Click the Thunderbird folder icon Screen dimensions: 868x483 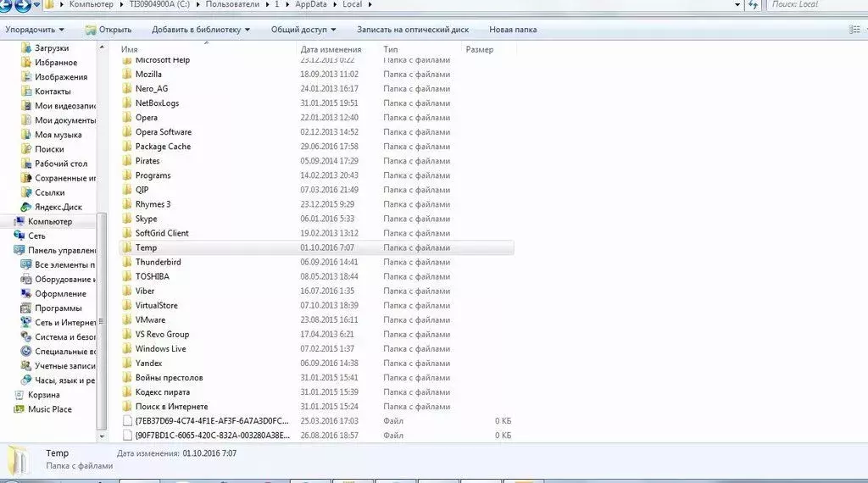(127, 262)
